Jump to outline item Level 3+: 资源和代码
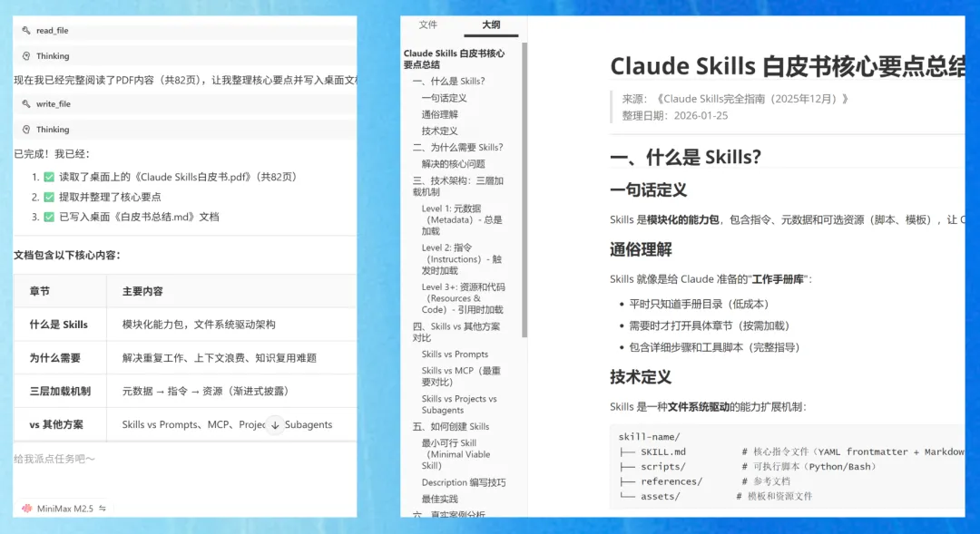 463,298
